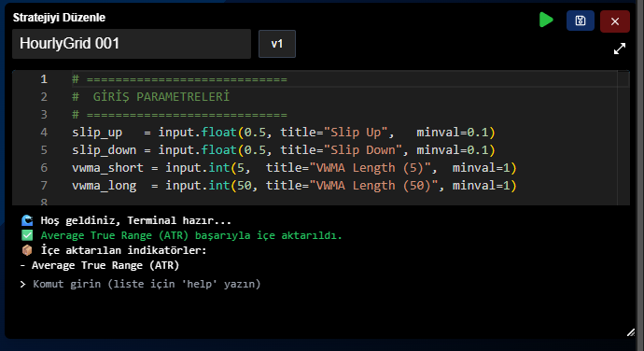Viewport: 644px width, 351px height.
Task: Place cursor on 'GİRİŞ PARAMETRELERİ' comment
Action: point(161,96)
